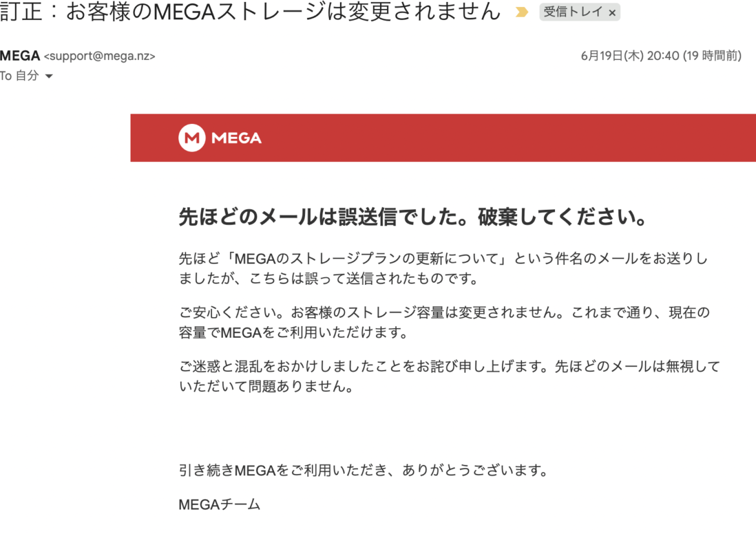Remove the 受信トレイ label with its x
This screenshot has width=756, height=534.
point(612,13)
